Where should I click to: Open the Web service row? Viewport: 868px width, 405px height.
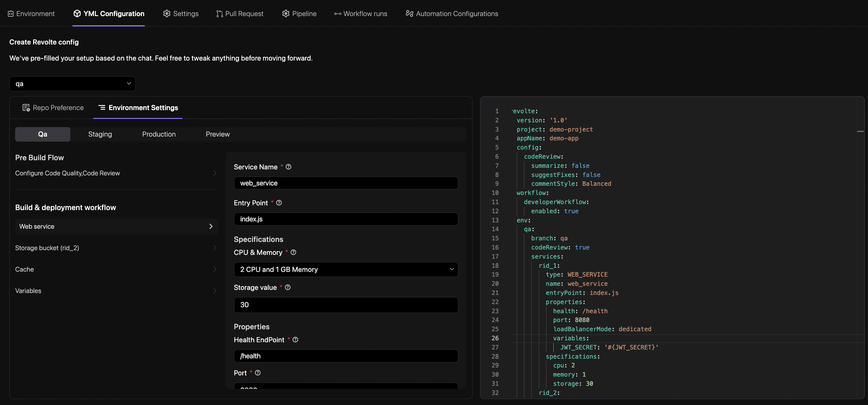coord(117,226)
